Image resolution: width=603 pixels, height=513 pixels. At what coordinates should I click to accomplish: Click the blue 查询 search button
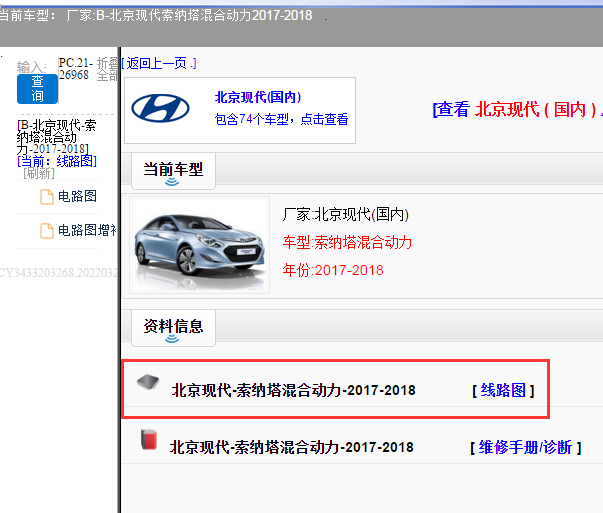pos(37,89)
